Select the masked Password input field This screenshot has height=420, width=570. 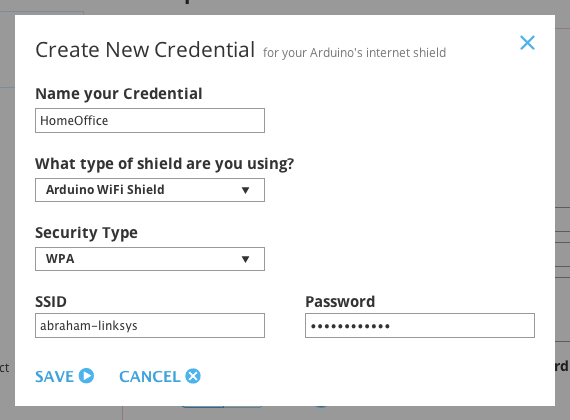[x=420, y=325]
